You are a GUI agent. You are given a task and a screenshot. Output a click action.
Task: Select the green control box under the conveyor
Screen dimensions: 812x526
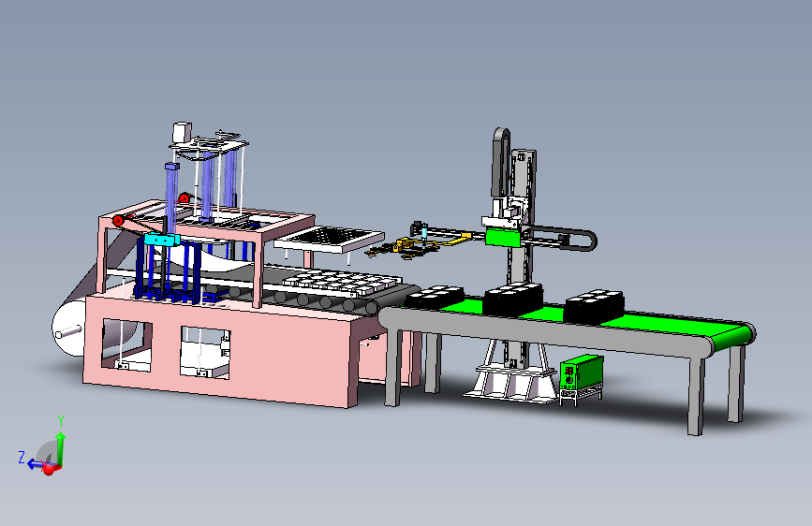click(582, 373)
